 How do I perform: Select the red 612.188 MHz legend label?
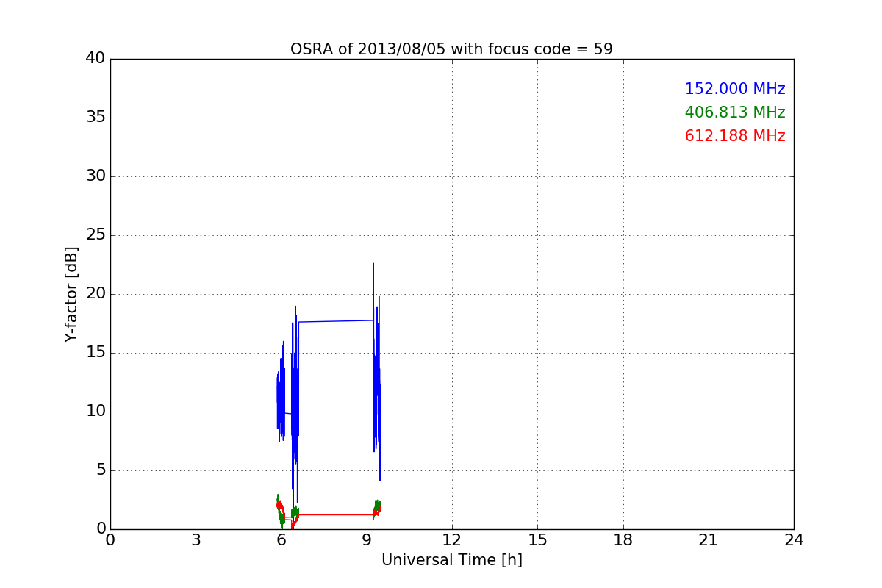click(735, 136)
